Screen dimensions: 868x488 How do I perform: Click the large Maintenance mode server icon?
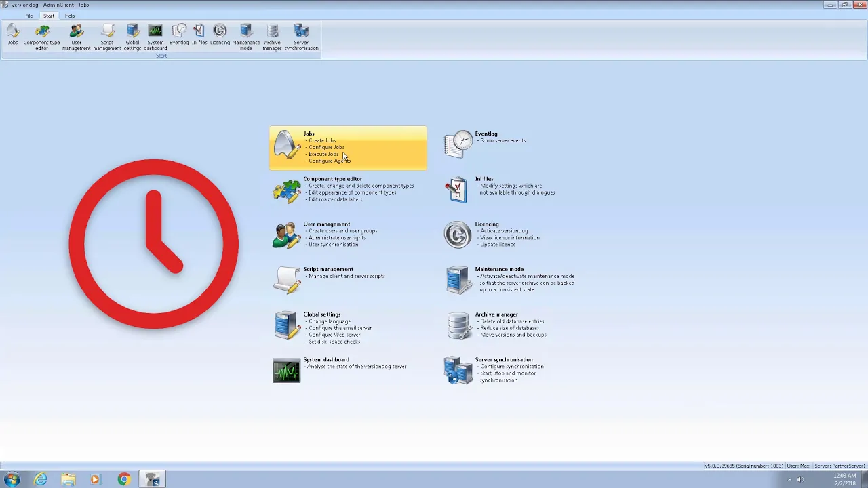[458, 280]
